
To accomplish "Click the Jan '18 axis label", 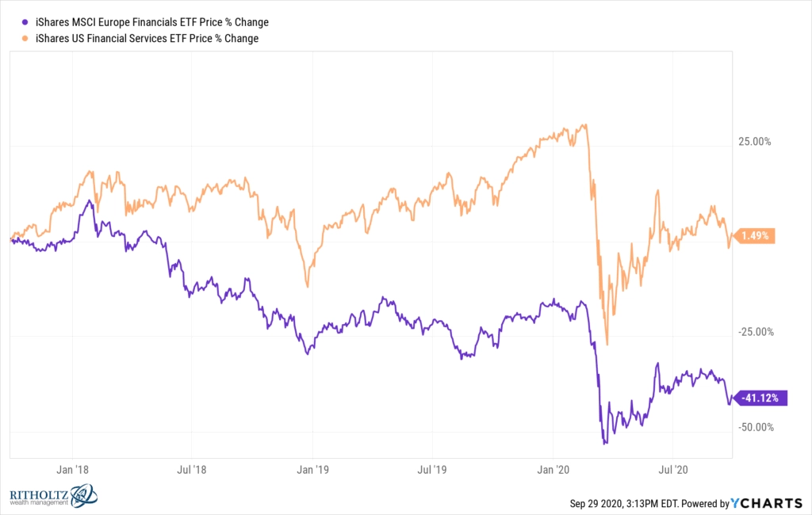I will click(72, 470).
